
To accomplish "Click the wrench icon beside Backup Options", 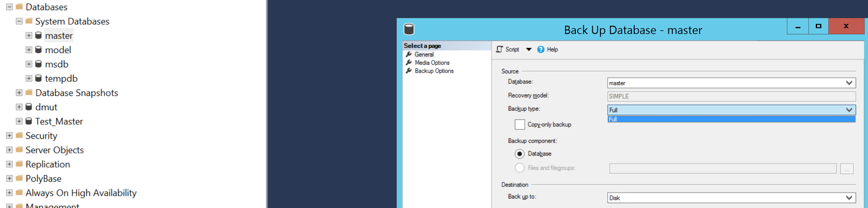I will (x=409, y=70).
